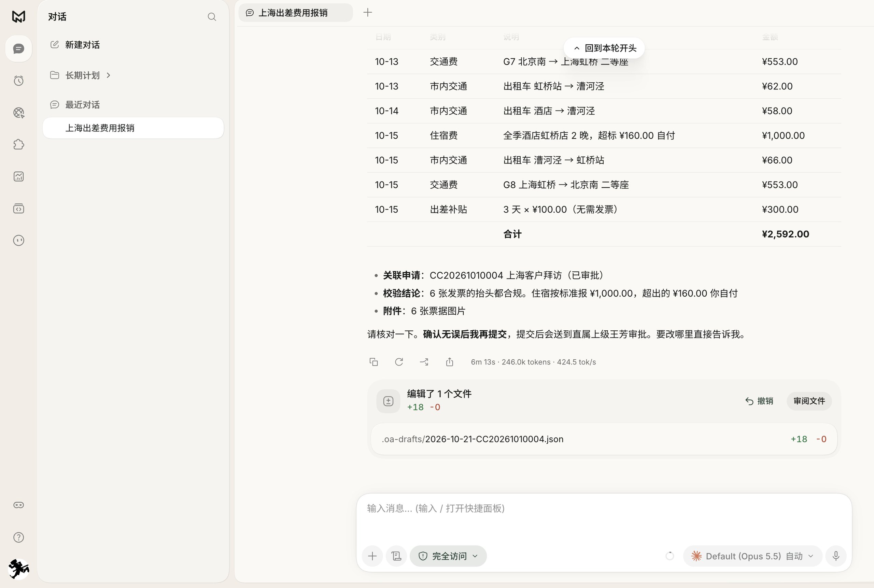This screenshot has height=588, width=874.
Task: Open the Default (Opus 5.5) model selector
Action: [753, 556]
